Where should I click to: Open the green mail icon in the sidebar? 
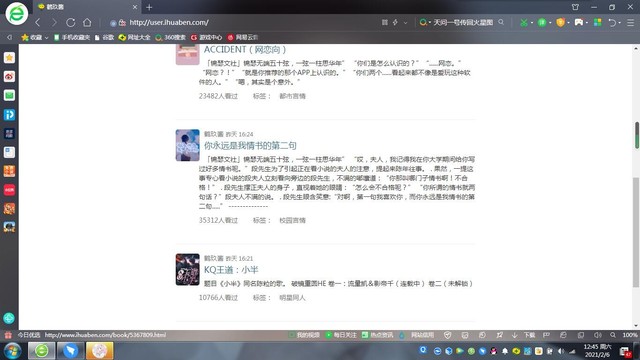[x=9, y=95]
